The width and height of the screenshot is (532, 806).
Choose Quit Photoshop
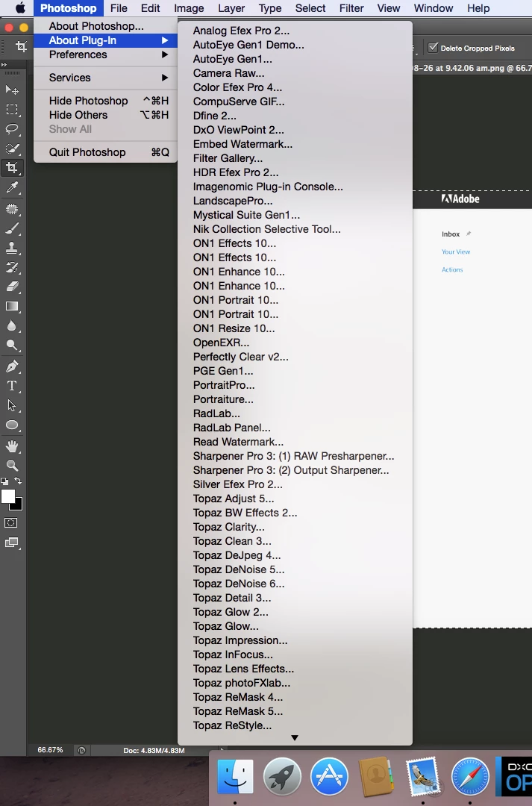pyautogui.click(x=105, y=152)
